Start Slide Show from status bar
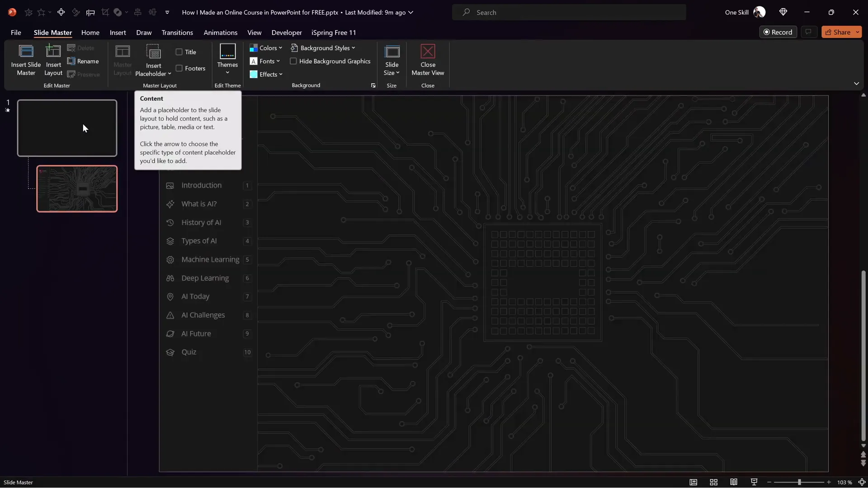This screenshot has height=488, width=868. pos(754,482)
